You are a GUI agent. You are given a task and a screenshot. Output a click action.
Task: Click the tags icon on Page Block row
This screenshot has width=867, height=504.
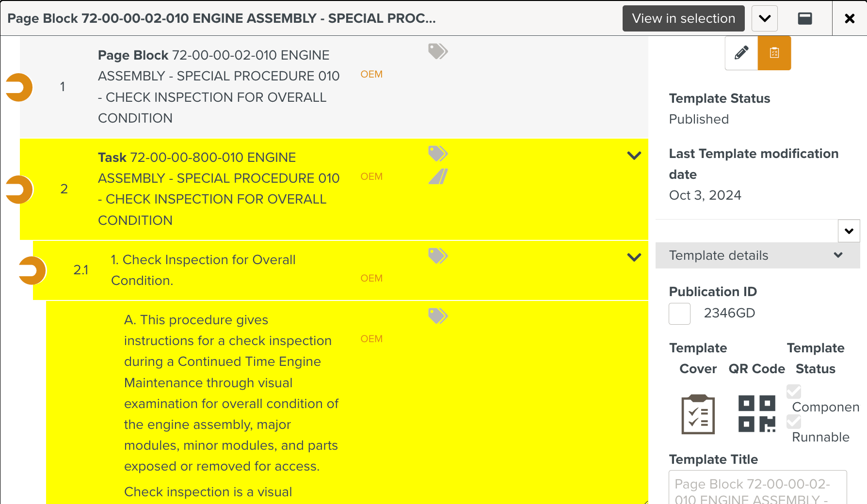tap(437, 51)
